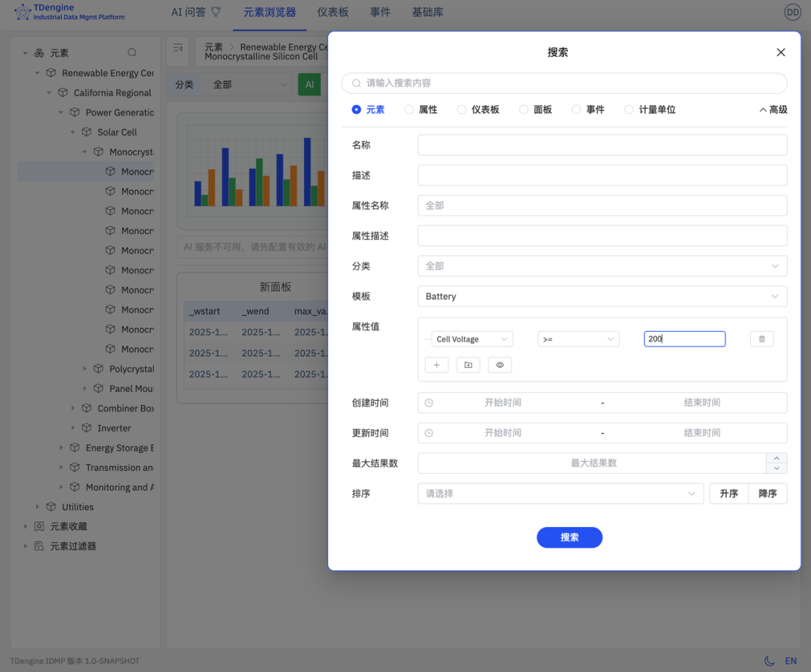Toggle dark mode moon icon
The height and width of the screenshot is (672, 811).
click(769, 661)
